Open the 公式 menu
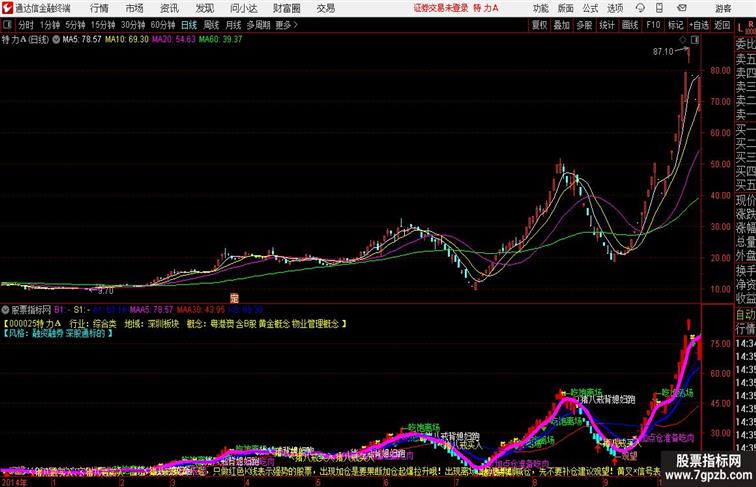This screenshot has height=487, width=756. coord(590,8)
